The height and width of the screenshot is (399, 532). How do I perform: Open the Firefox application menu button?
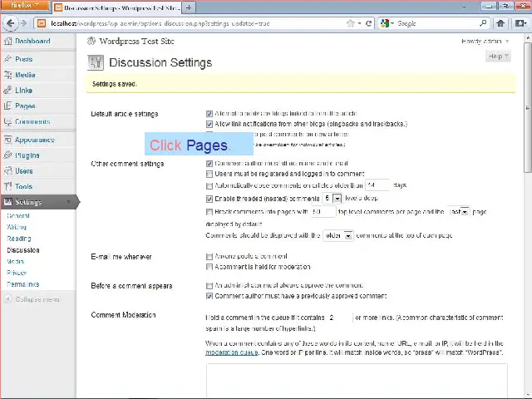click(x=25, y=6)
